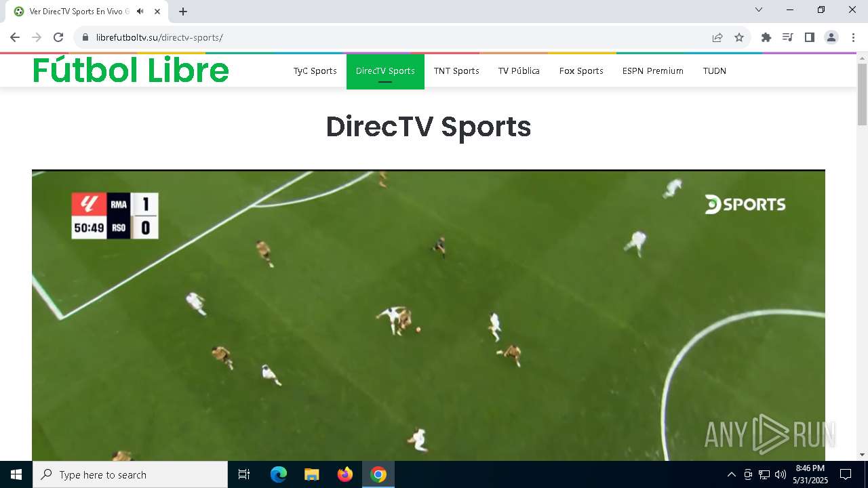
Task: Go back to the previous page
Action: 15,37
